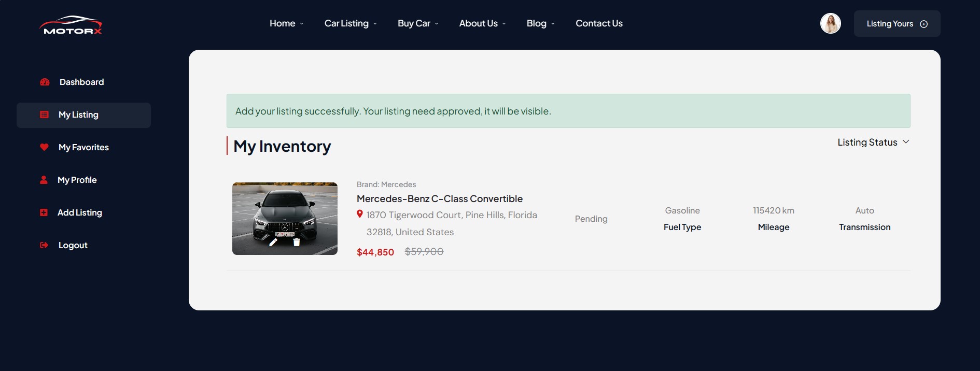
Task: Click the Add Listing plus-square icon
Action: pos(44,212)
